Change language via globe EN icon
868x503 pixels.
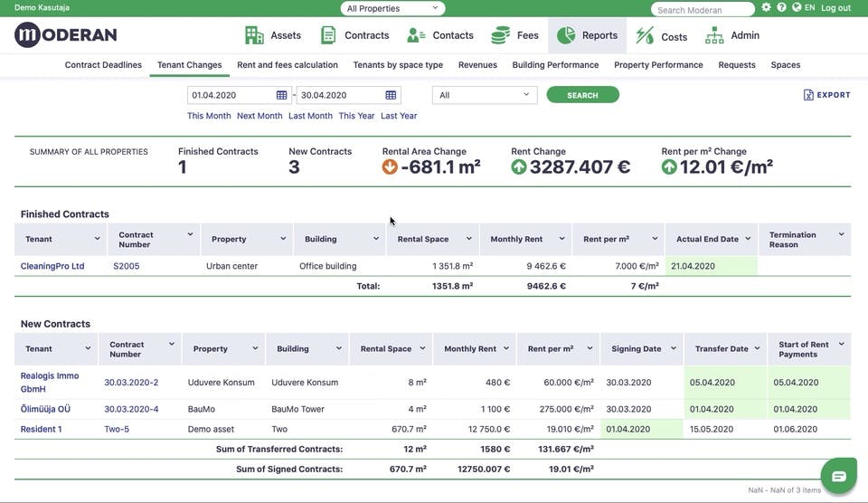[x=803, y=7]
